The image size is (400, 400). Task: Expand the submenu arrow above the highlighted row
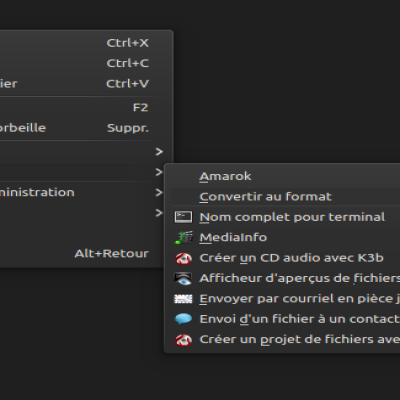pos(159,152)
